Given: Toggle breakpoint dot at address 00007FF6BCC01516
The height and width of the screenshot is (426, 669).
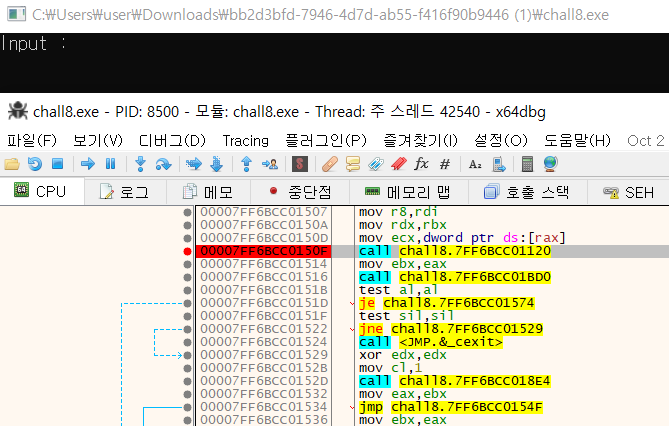Looking at the screenshot, I should (187, 277).
